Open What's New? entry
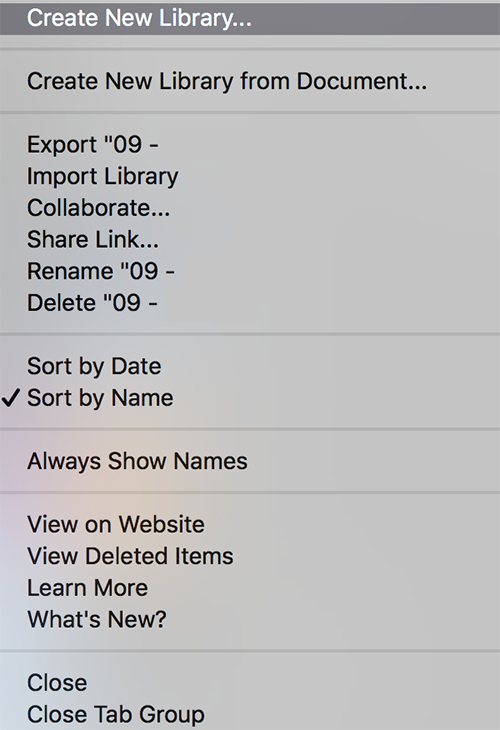This screenshot has height=730, width=500. coord(250,620)
